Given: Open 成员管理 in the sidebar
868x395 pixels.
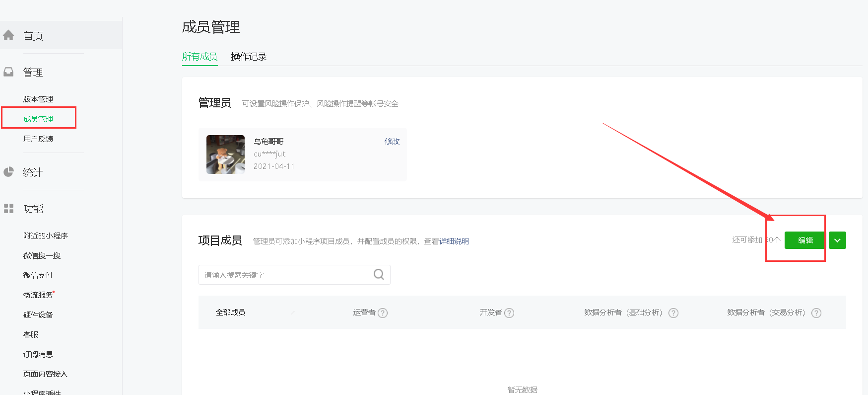Looking at the screenshot, I should pyautogui.click(x=38, y=119).
